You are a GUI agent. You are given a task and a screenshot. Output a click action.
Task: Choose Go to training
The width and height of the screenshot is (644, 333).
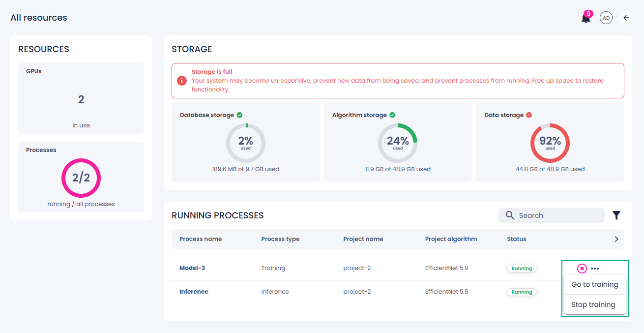click(595, 284)
